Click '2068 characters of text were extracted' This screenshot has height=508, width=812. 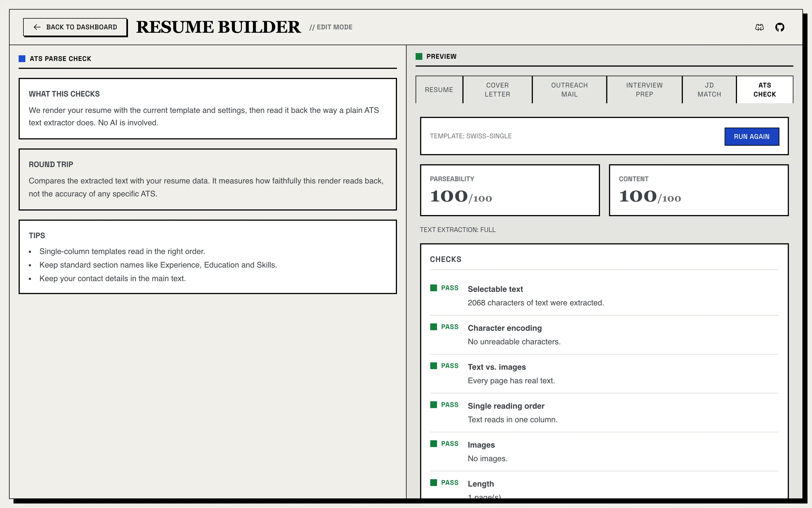[535, 303]
